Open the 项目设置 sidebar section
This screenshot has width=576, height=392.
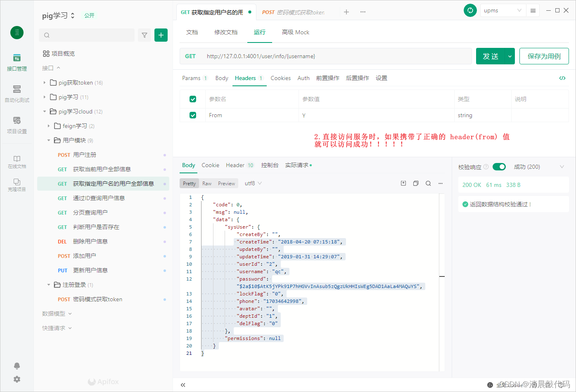[x=17, y=125]
